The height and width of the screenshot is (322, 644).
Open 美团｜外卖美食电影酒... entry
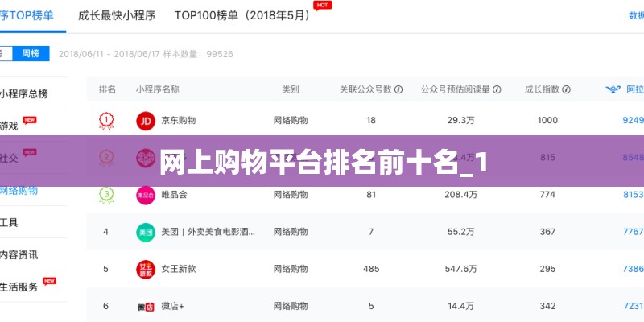tap(208, 232)
